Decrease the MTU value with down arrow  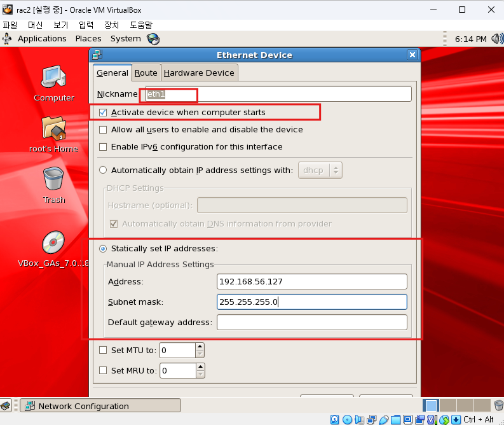click(200, 354)
